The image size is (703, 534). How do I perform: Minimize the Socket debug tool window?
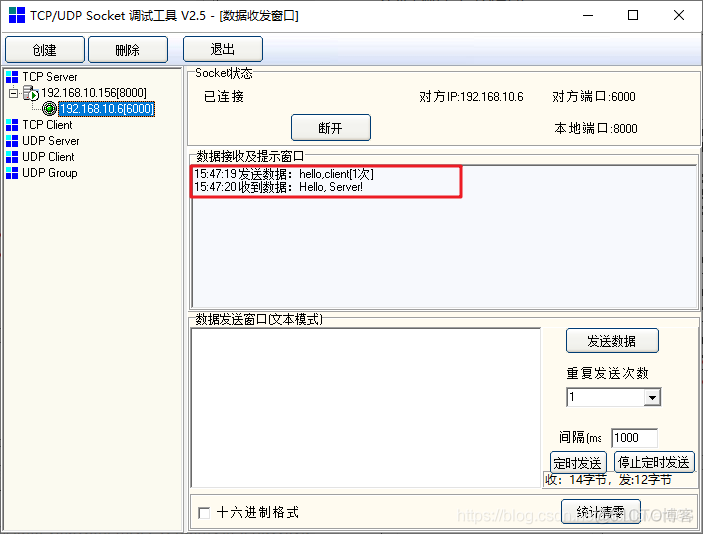(588, 15)
